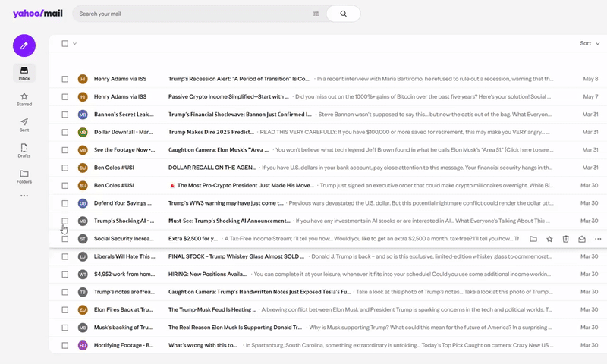Open more actions for Social Security email
This screenshot has width=607, height=364.
point(598,239)
